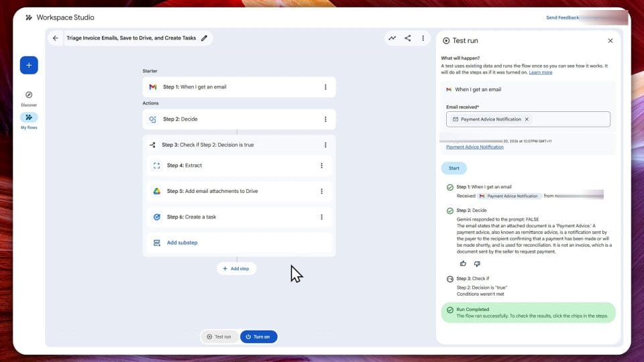Click Drive icon in Step 5
This screenshot has height=362, width=644.
[156, 191]
